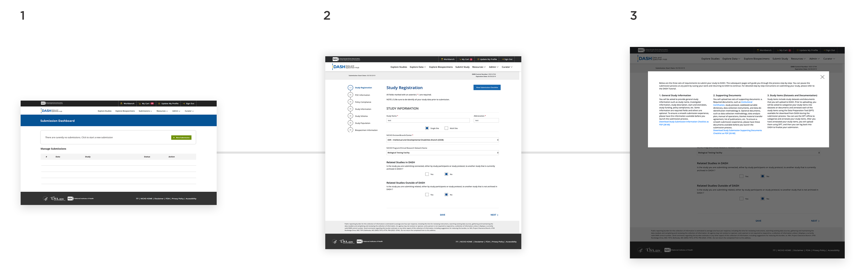Screen dimensions: 868x273
Task: Click the green New Submission button
Action: coord(181,138)
